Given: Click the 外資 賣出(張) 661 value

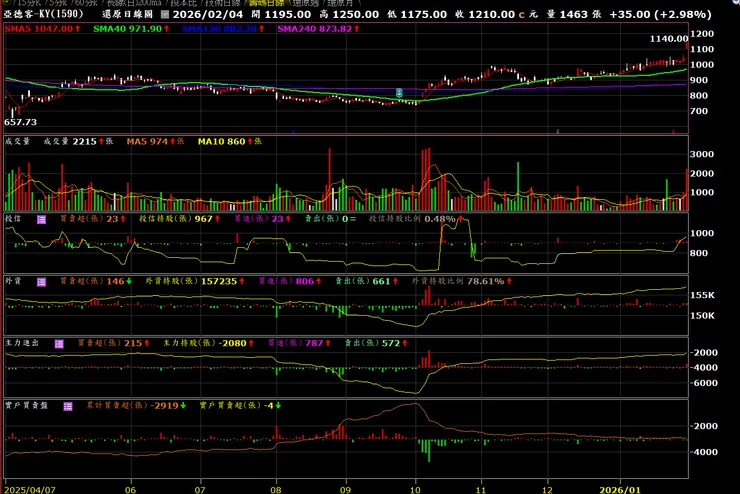Looking at the screenshot, I should click(x=381, y=281).
